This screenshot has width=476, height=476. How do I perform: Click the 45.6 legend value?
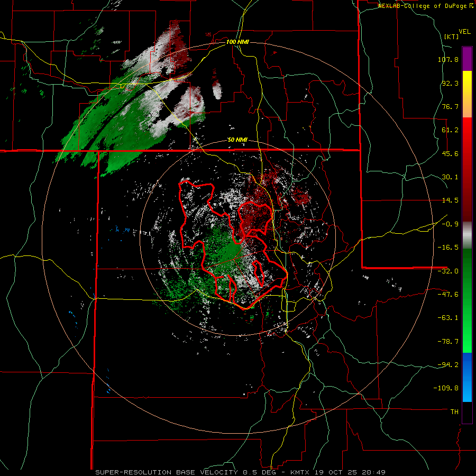[x=450, y=153]
